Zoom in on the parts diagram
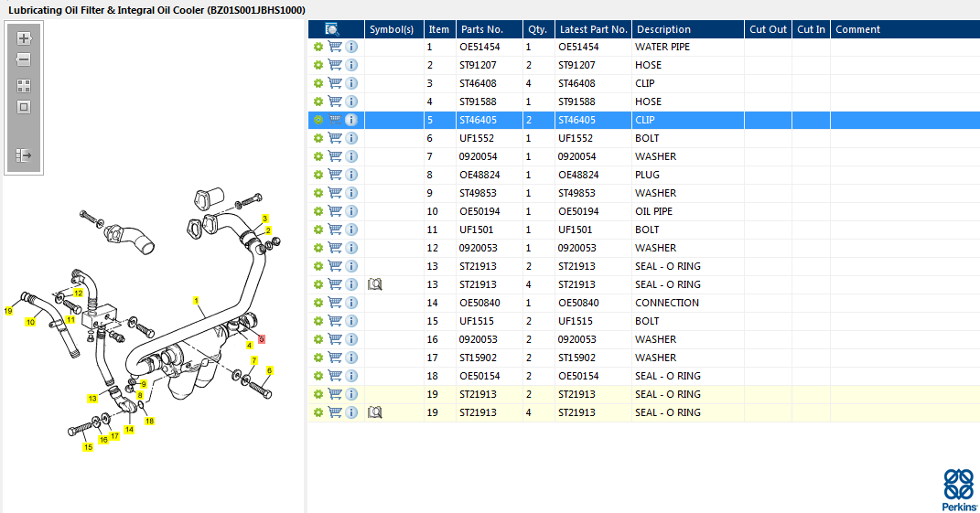The width and height of the screenshot is (980, 513). coord(24,38)
